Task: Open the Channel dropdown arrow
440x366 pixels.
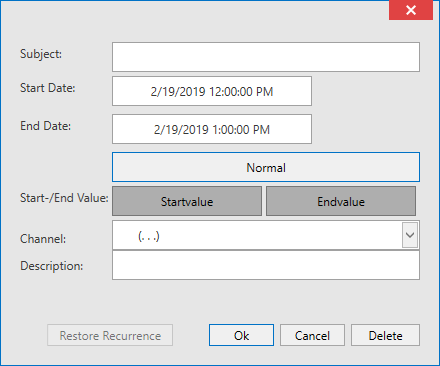Action: click(410, 235)
